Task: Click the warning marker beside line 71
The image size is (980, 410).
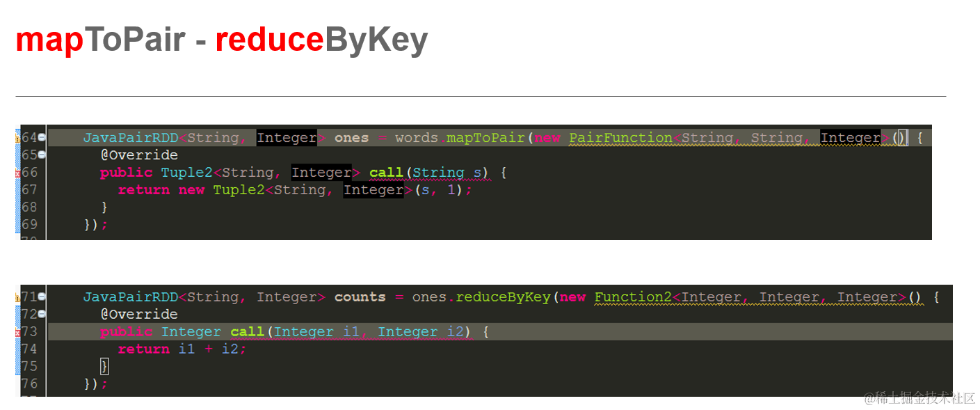Action: (x=18, y=297)
